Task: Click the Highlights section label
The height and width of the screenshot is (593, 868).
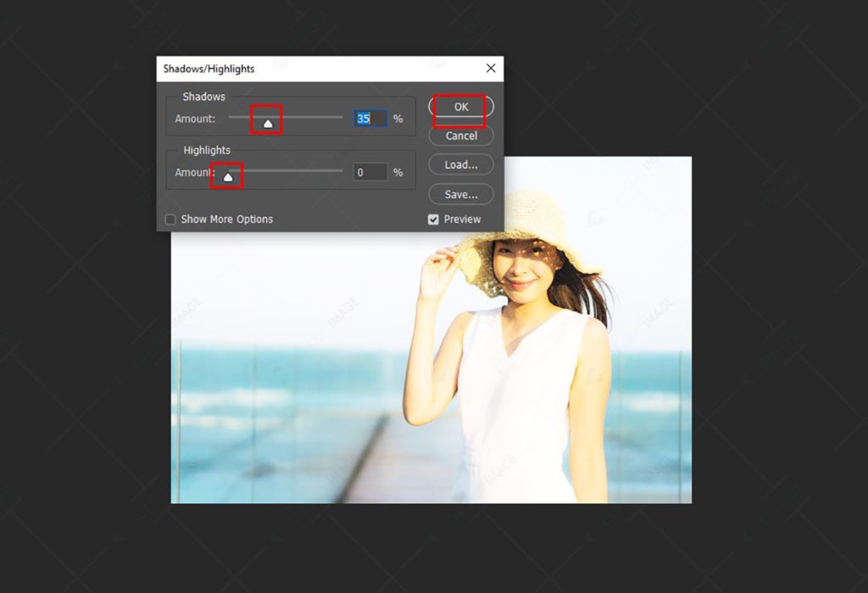Action: (207, 150)
